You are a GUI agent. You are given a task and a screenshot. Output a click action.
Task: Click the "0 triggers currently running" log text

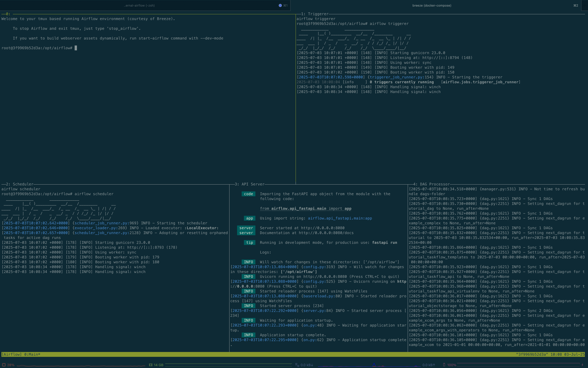tap(402, 82)
